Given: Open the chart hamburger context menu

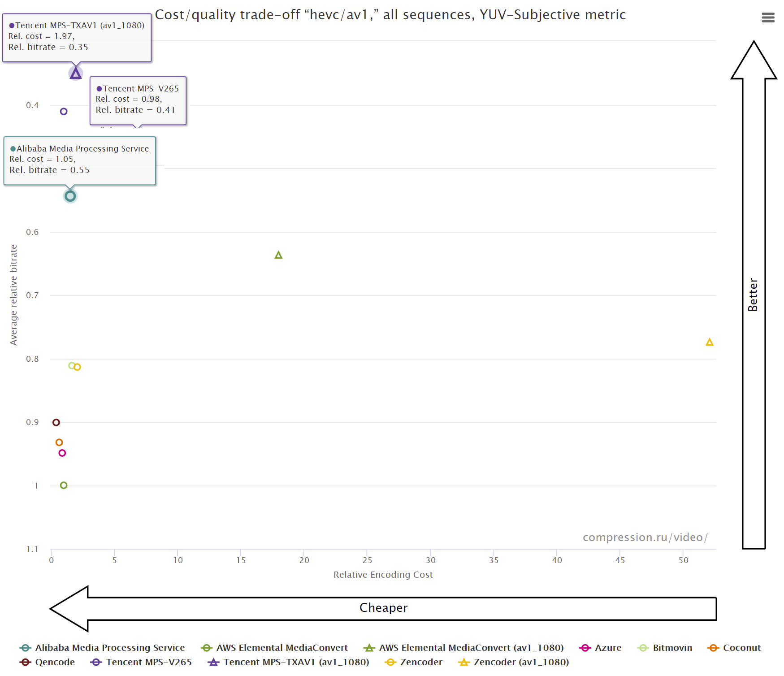Looking at the screenshot, I should 768,17.
